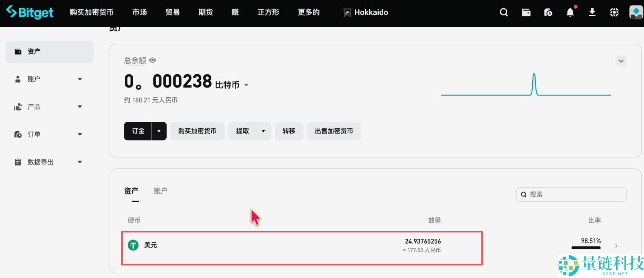Click the 转移 transfer button
The width and height of the screenshot is (644, 278).
(289, 131)
